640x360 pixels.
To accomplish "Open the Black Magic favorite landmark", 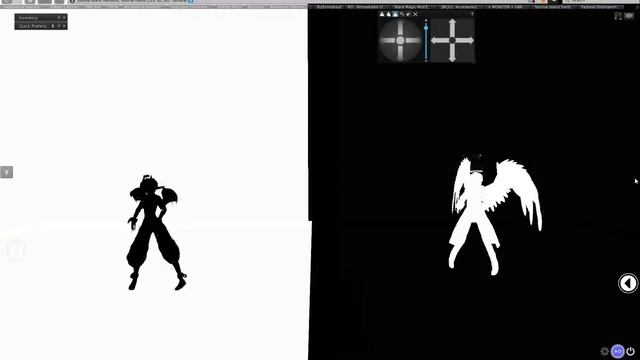I will [411, 7].
